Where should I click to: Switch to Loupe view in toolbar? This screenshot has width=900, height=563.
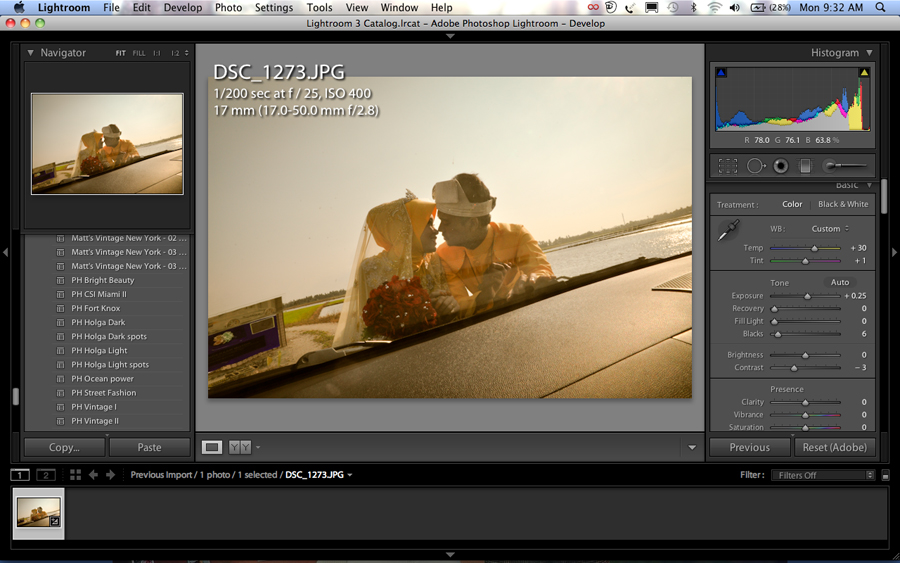pyautogui.click(x=212, y=447)
